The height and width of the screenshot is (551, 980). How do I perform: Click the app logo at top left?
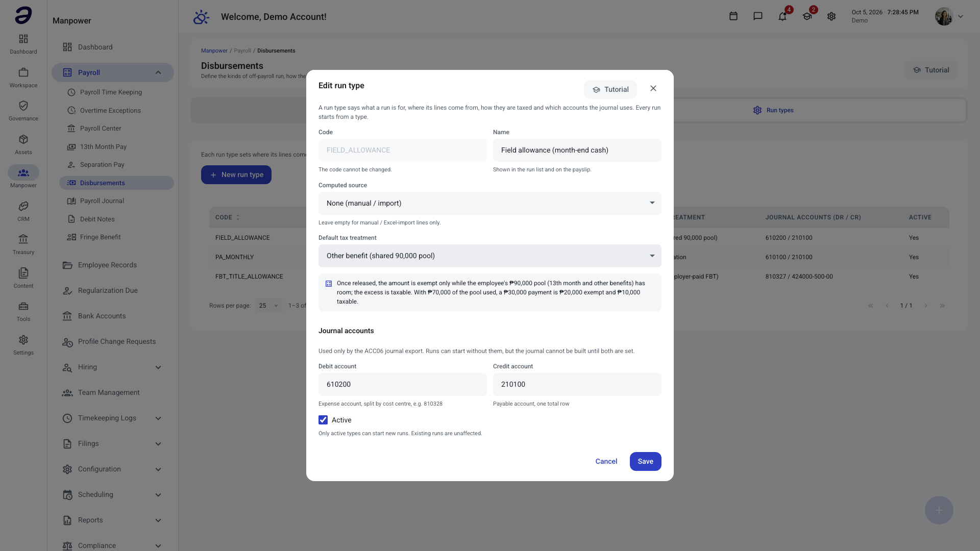23,15
